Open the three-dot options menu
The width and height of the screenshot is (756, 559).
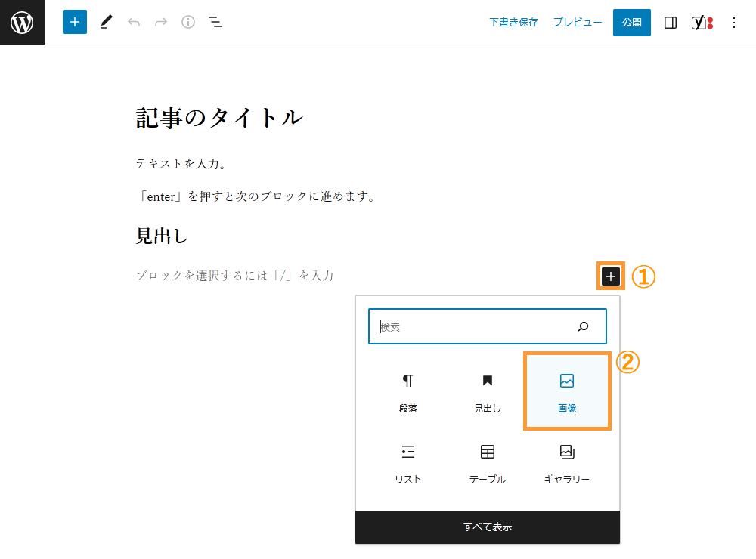pyautogui.click(x=733, y=22)
